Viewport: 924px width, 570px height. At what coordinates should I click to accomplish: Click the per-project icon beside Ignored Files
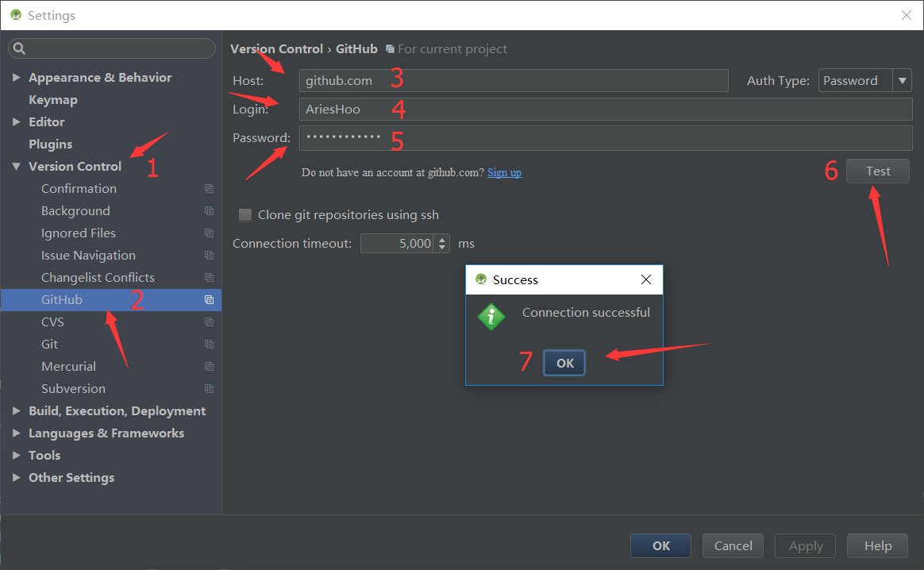click(209, 233)
